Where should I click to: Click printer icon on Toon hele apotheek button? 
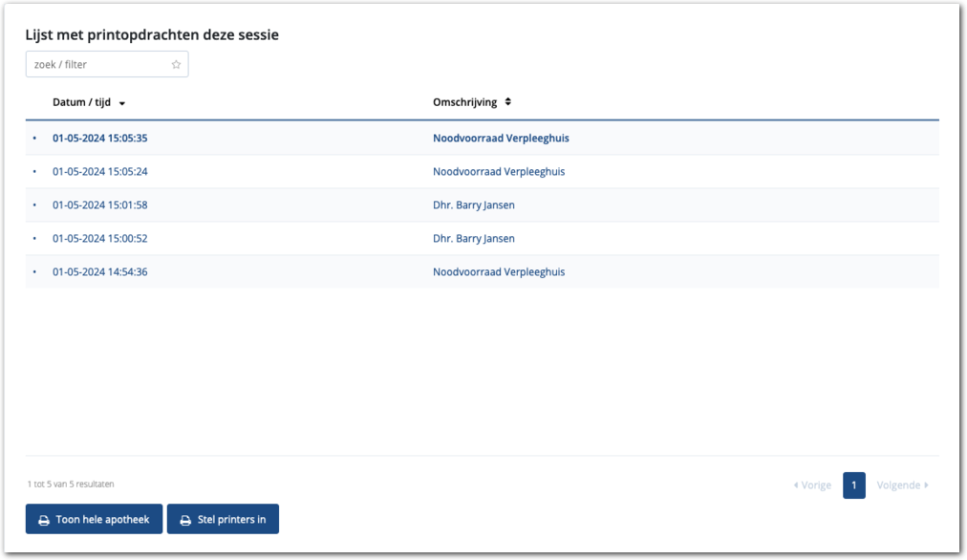(44, 520)
